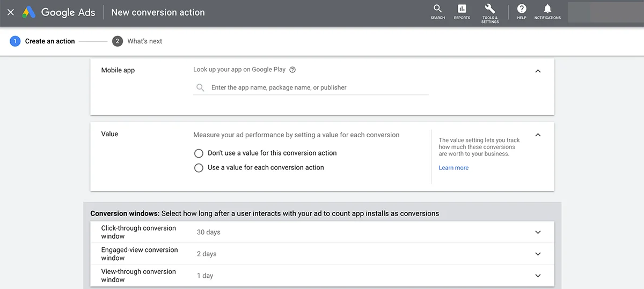The height and width of the screenshot is (289, 644).
Task: Go to "Create an action" step
Action: click(49, 41)
